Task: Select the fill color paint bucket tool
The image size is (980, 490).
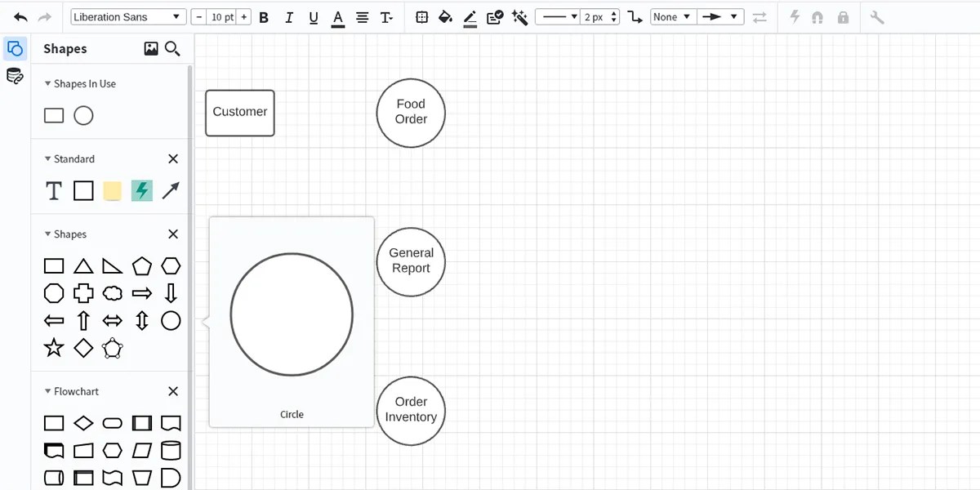Action: coord(445,16)
